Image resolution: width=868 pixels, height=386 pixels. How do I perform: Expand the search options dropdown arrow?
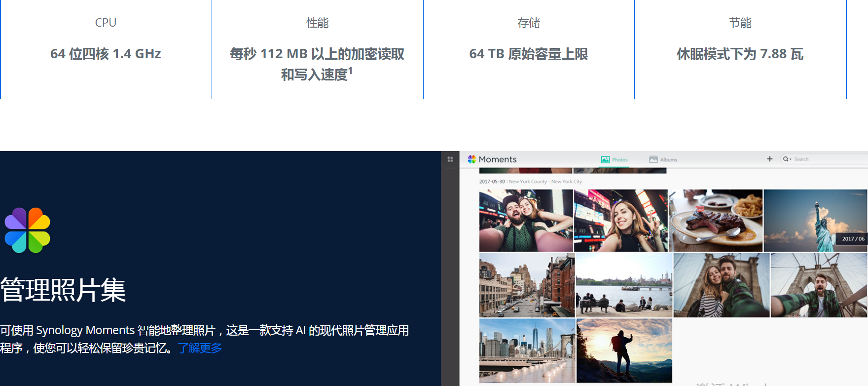790,159
